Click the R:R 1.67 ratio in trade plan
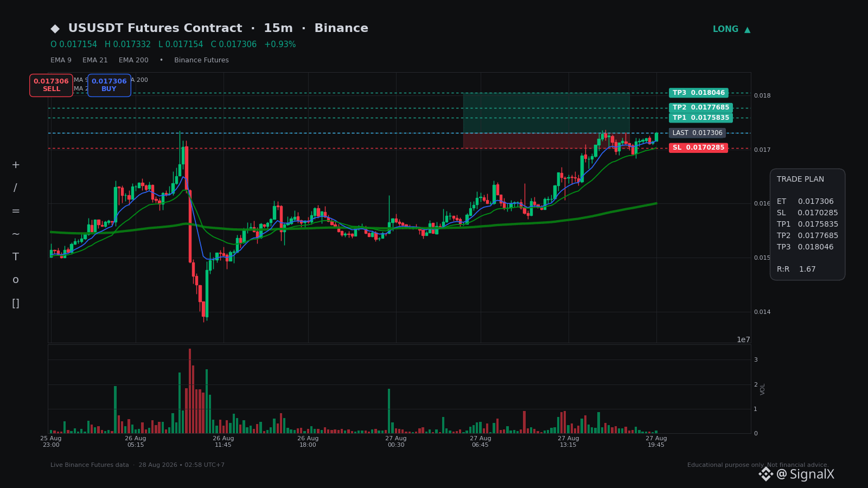 click(x=796, y=269)
